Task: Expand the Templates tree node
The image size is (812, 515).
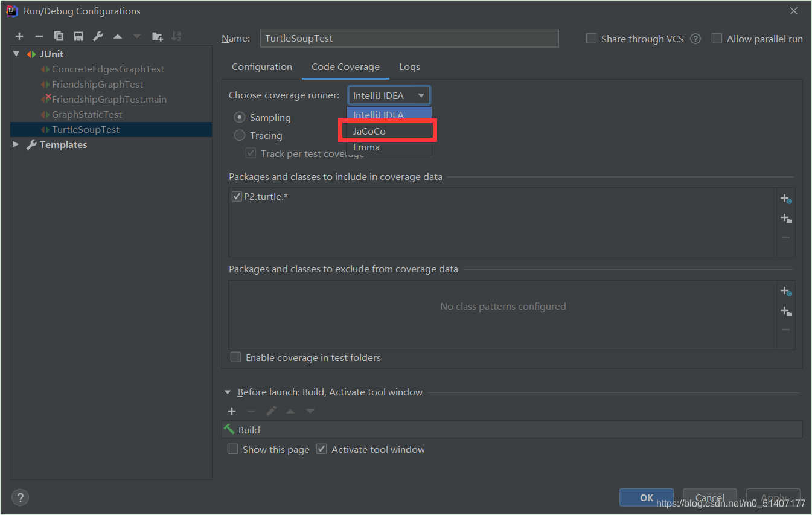Action: coord(16,144)
